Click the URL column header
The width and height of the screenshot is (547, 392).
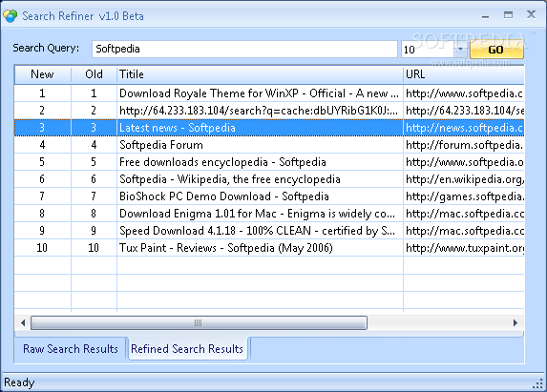coord(464,74)
